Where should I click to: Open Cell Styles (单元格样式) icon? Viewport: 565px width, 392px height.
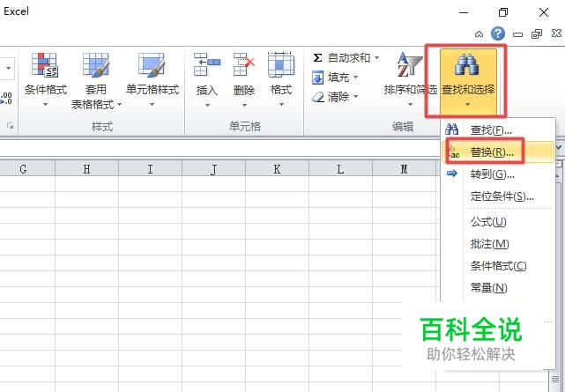pyautogui.click(x=152, y=65)
